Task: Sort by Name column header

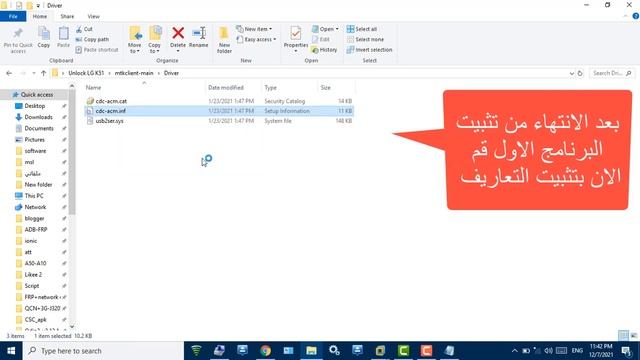Action: click(x=144, y=88)
